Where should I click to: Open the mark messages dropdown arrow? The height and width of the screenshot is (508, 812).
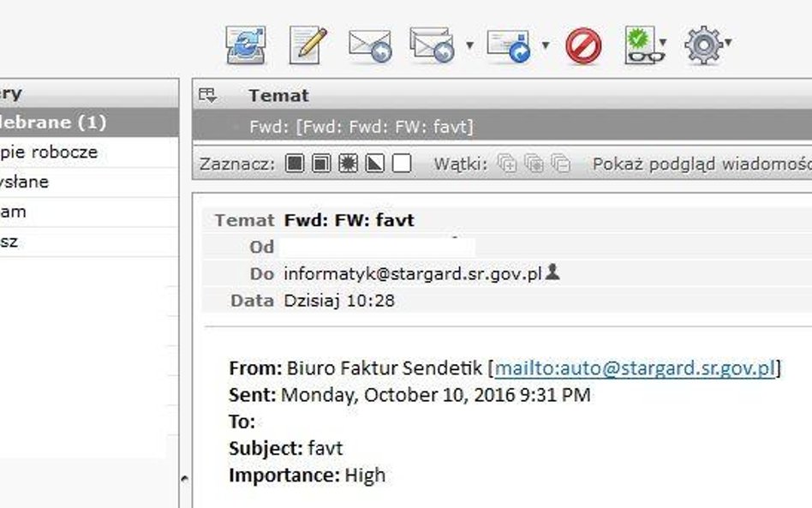click(663, 42)
